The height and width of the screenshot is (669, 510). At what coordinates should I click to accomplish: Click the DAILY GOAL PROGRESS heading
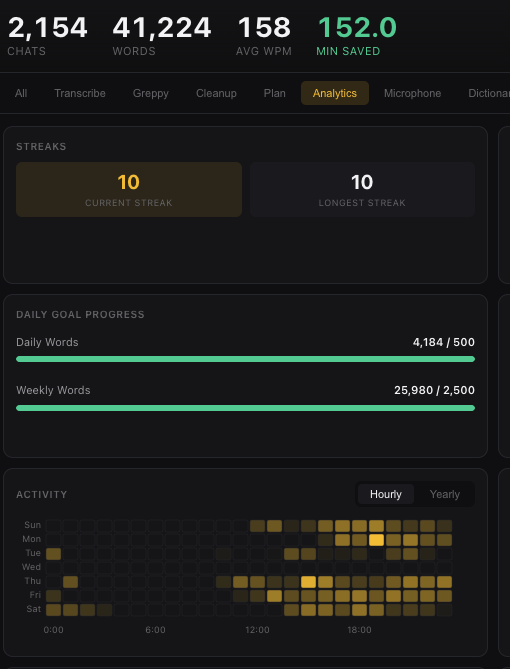coord(80,314)
